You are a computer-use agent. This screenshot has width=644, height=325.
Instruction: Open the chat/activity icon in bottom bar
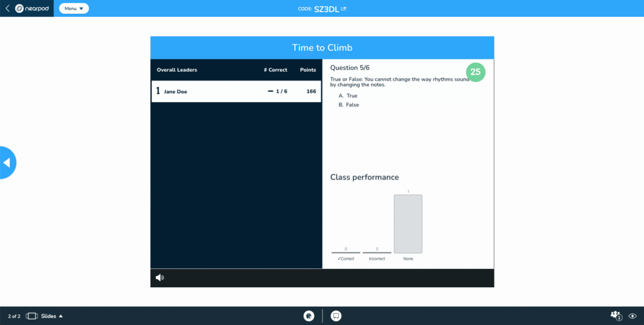336,316
